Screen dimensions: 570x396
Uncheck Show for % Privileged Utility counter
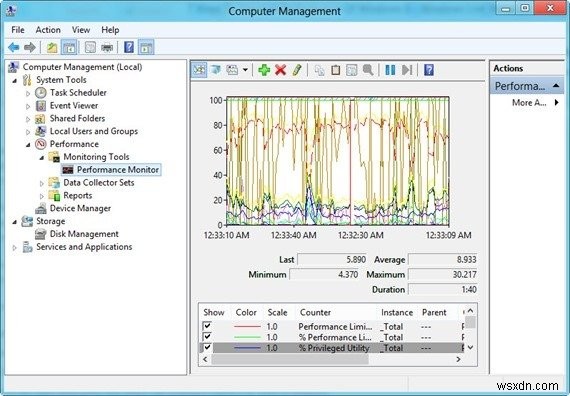coord(207,347)
